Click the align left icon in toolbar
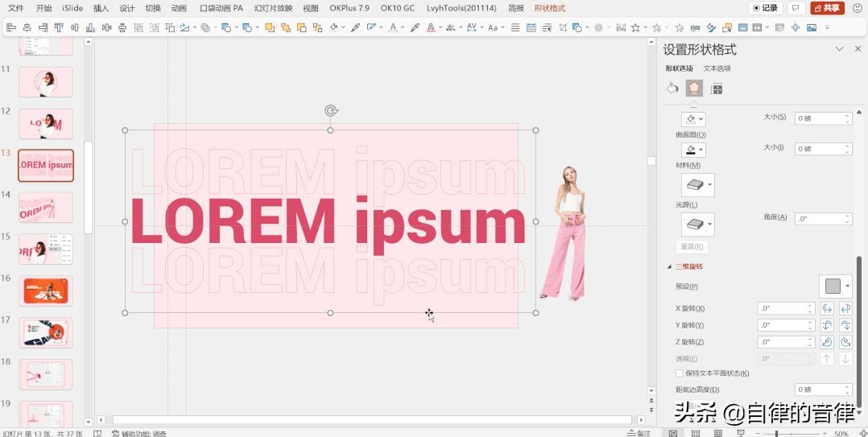The height and width of the screenshot is (437, 868). 11,27
